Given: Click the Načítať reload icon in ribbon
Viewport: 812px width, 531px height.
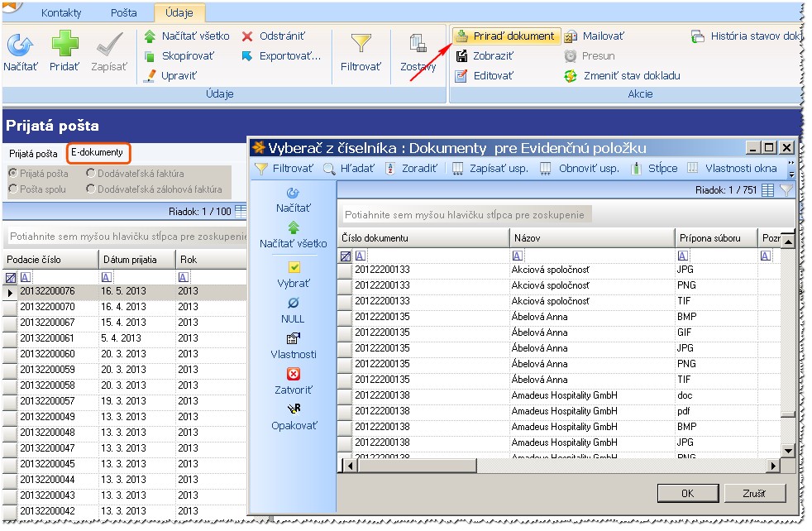Looking at the screenshot, I should tap(20, 45).
